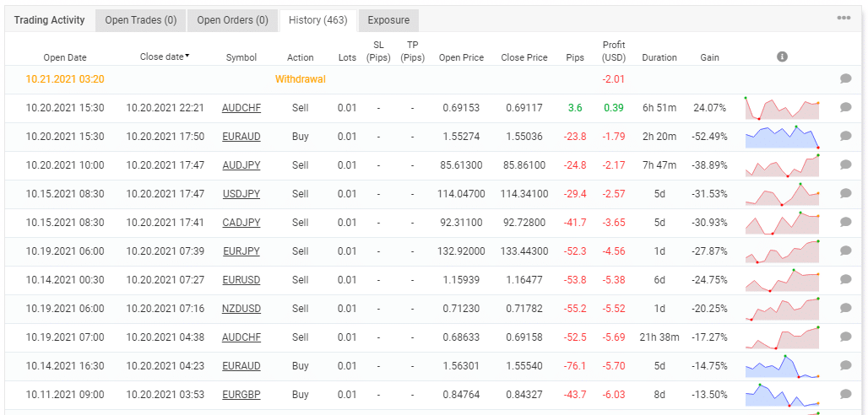Sort by Close date arrow

pyautogui.click(x=187, y=56)
